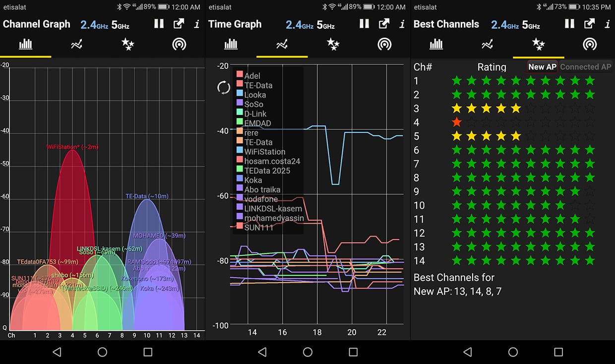Screen dimensions: 615x364
Task: Tap Best Channels for New AP summary
Action: pos(458,285)
